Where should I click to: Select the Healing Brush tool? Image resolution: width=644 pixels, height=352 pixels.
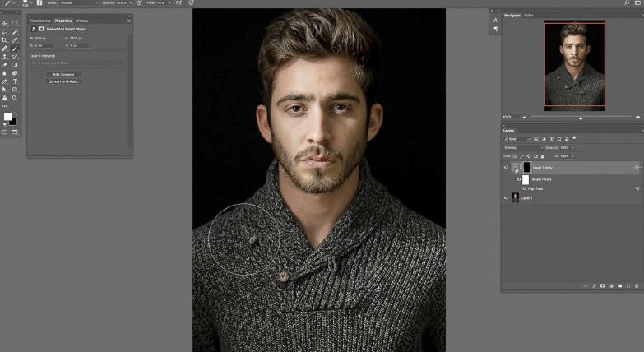coord(4,49)
